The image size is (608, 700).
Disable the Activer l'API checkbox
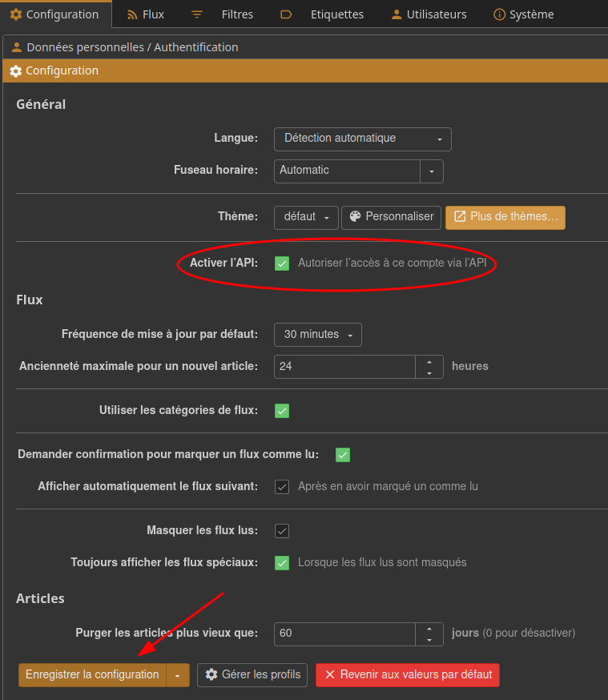(x=282, y=263)
